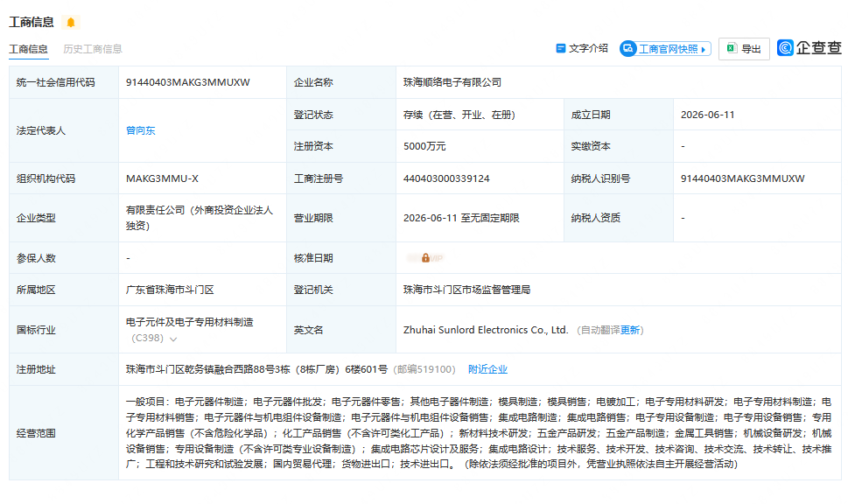Click region 广东省珠海市斗门区
The width and height of the screenshot is (848, 504).
click(170, 290)
